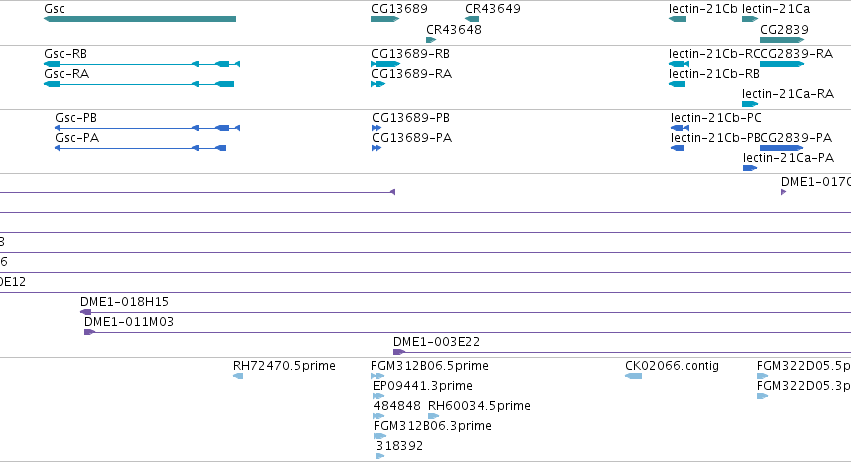
Task: Click the Gsc gene label text
Action: (54, 9)
